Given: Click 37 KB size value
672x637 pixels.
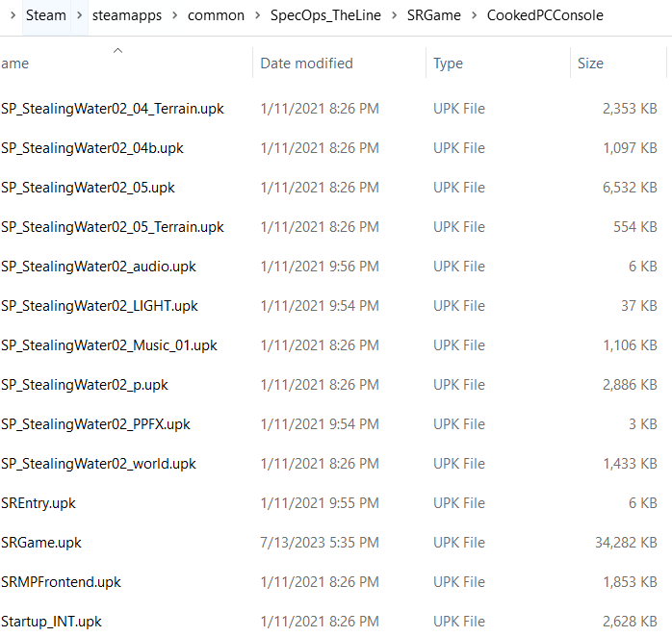Looking at the screenshot, I should click(639, 306).
